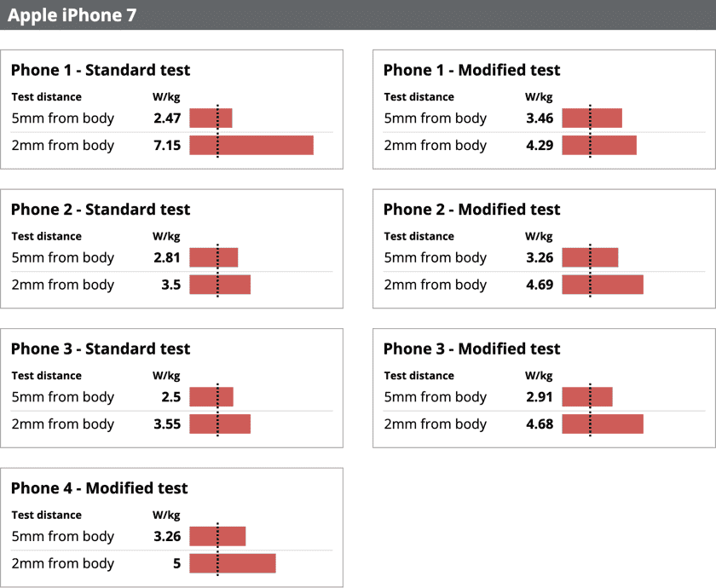Click the 7.15 W/kg value
Screen dimensions: 716x588
pyautogui.click(x=167, y=146)
